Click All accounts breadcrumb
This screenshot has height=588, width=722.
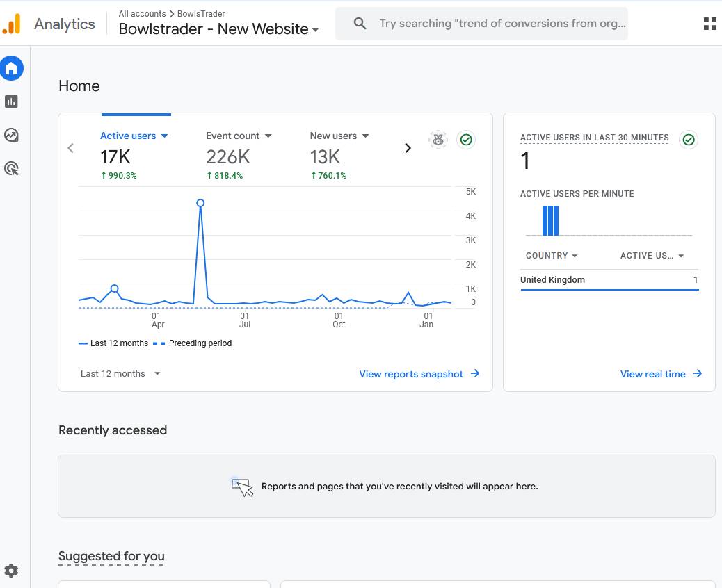(142, 14)
